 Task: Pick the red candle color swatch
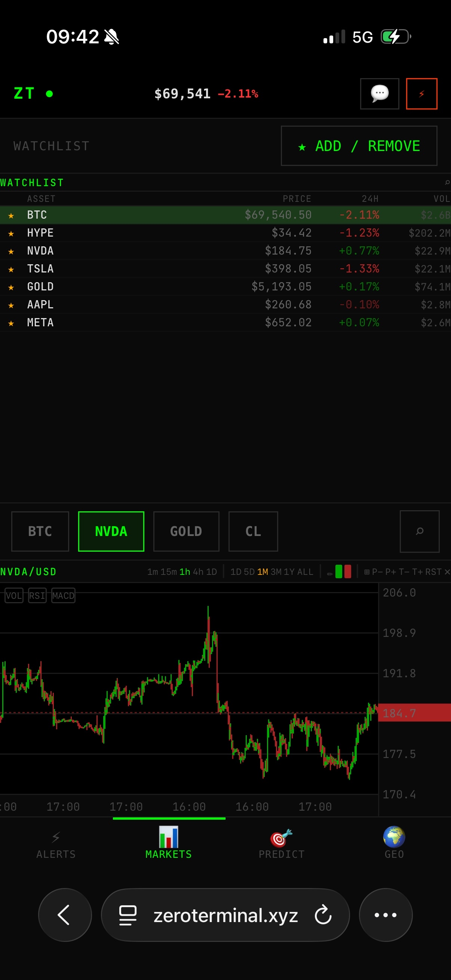click(x=347, y=571)
